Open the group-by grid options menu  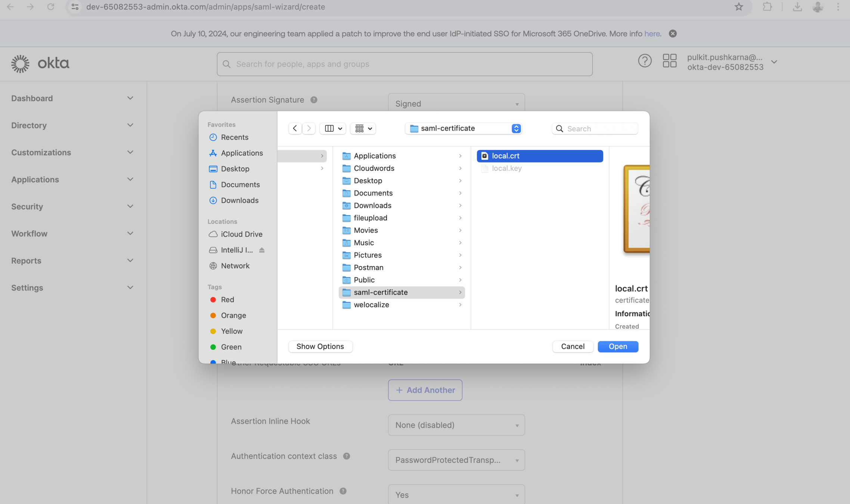click(363, 128)
